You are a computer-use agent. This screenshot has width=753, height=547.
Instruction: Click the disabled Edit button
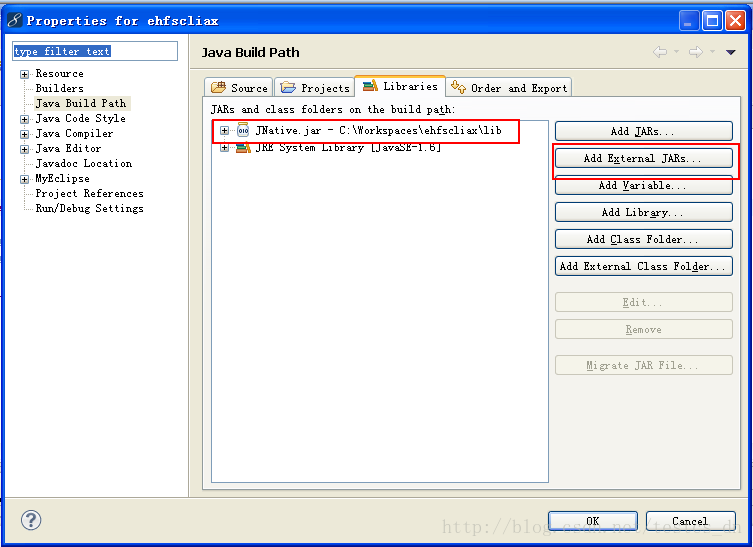pyautogui.click(x=644, y=302)
